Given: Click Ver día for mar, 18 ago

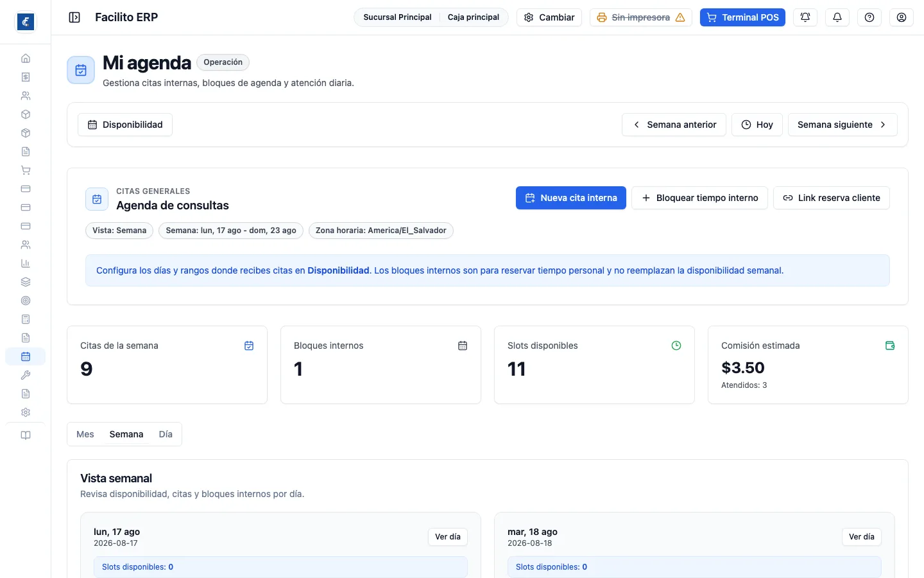Looking at the screenshot, I should tap(862, 537).
